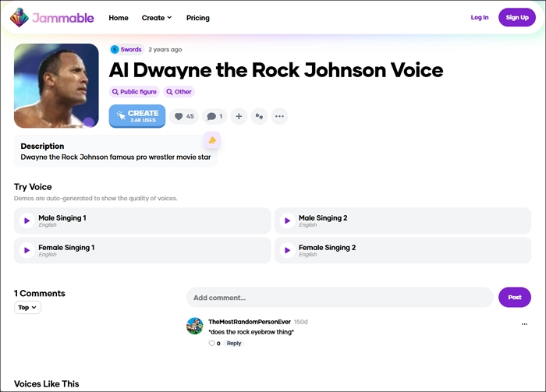Open TheMostRandomPersonEver's avatar
Screen dimensions: 546x392
click(x=195, y=326)
